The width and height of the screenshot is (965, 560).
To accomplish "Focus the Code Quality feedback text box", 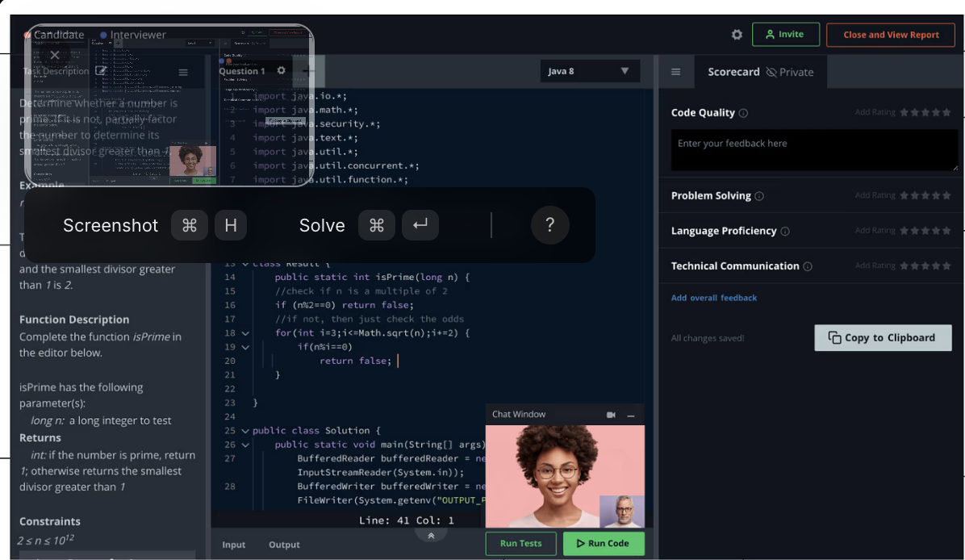I will pyautogui.click(x=814, y=150).
